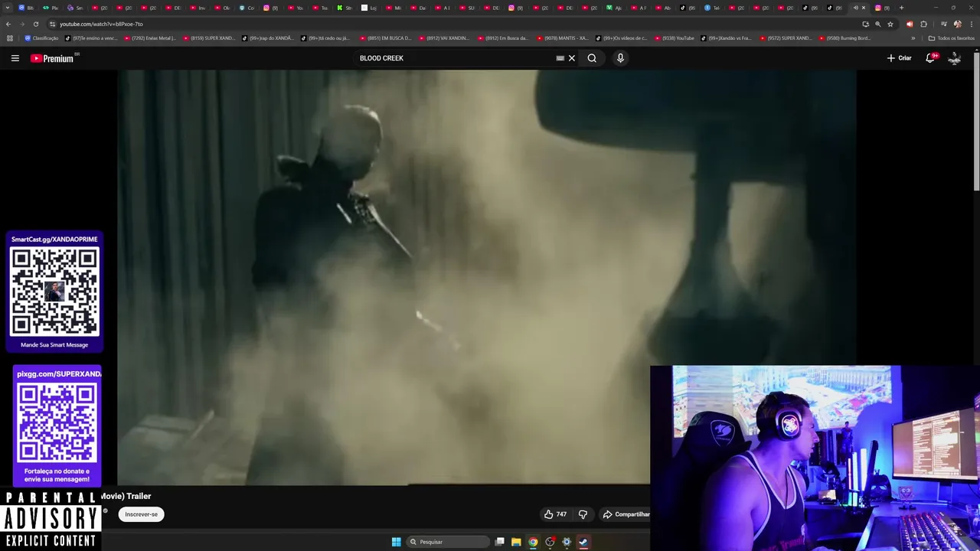Switch to the Telegram tab
The height and width of the screenshot is (551, 980).
click(x=712, y=8)
